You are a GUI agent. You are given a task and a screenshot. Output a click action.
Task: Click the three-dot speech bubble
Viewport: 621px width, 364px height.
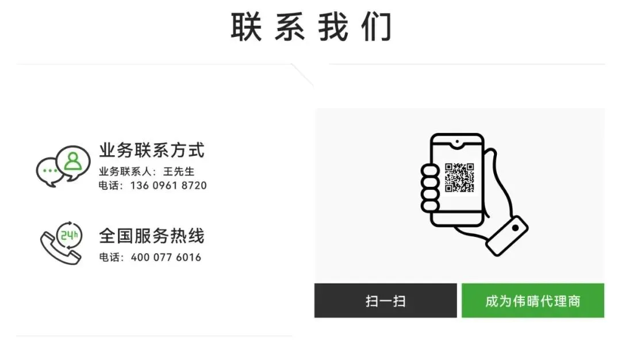[x=50, y=171]
